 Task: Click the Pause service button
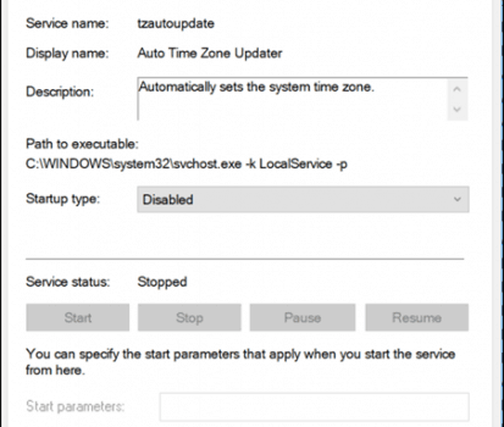[302, 318]
